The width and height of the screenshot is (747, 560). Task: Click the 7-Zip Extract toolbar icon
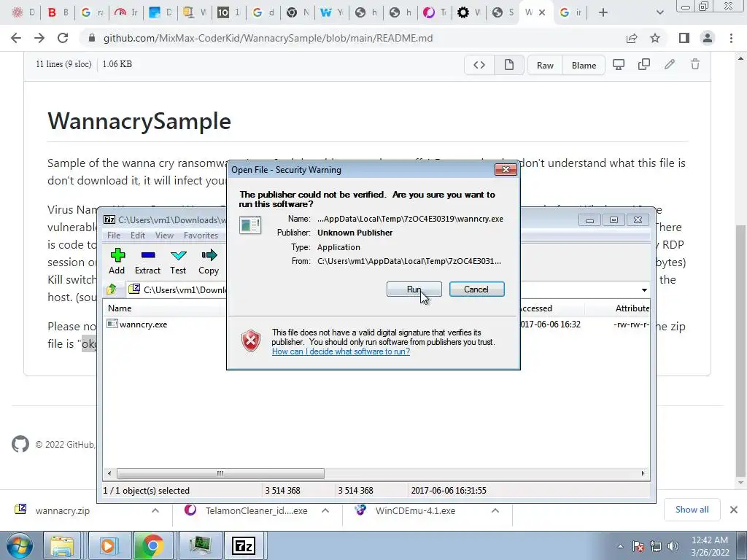click(x=147, y=261)
